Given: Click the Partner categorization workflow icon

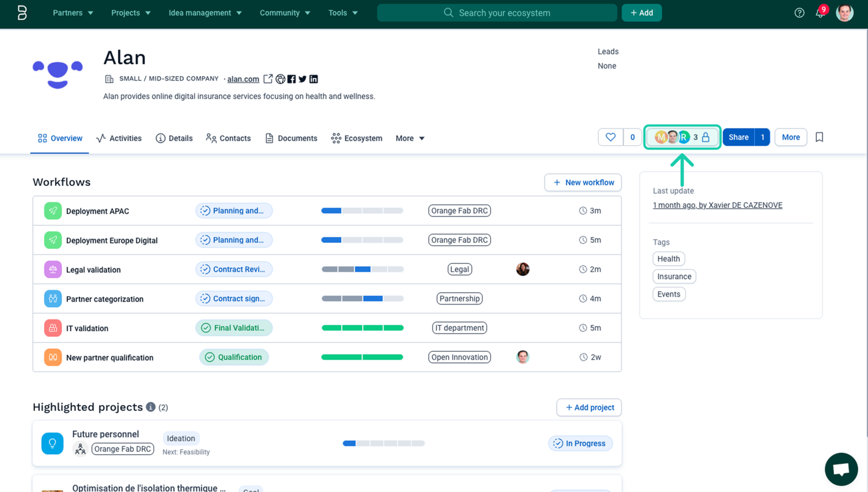Looking at the screenshot, I should 53,299.
